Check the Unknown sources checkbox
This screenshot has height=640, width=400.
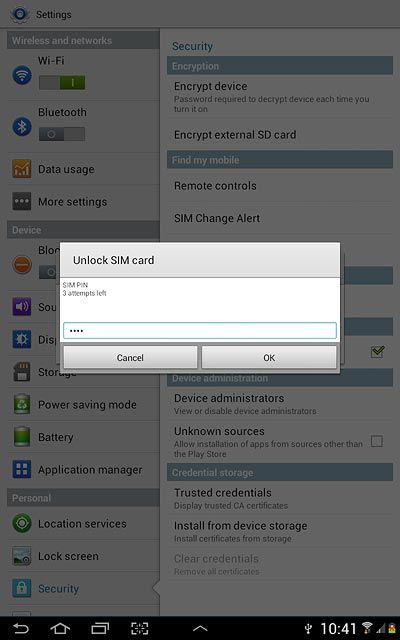click(x=377, y=441)
